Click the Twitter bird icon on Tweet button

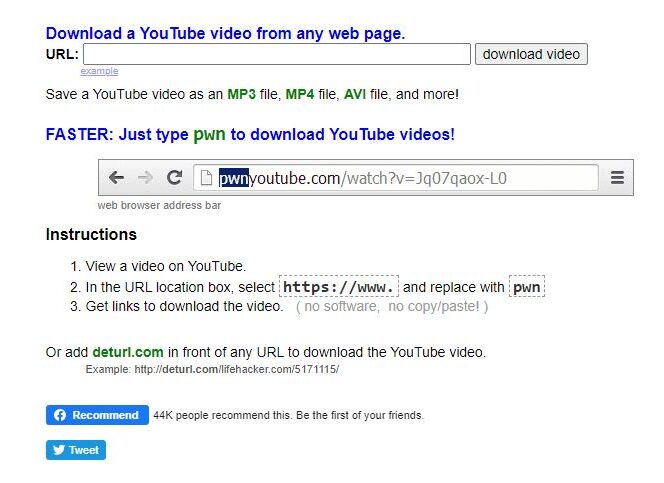[x=59, y=450]
